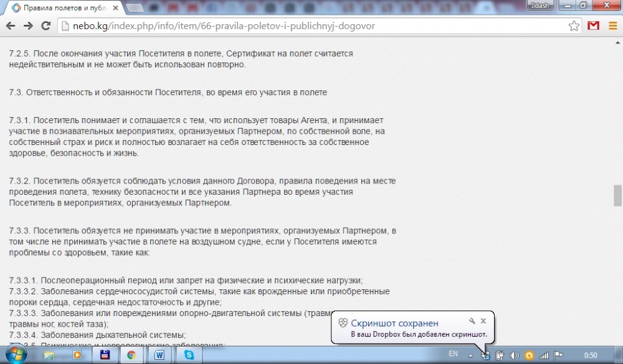Click the line '7.3.3.3. Заболевания или повреждениями'
This screenshot has height=364, width=623.
coord(170,319)
